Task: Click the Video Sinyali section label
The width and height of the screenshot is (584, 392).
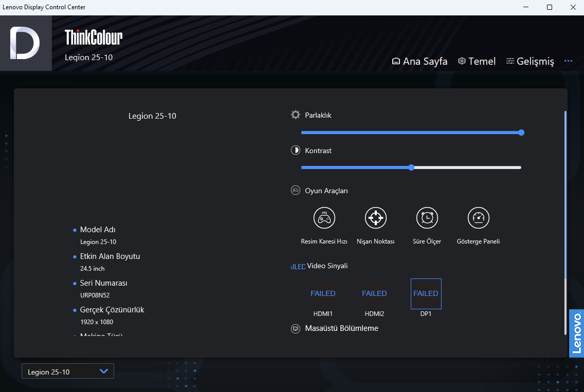Action: pyautogui.click(x=327, y=266)
